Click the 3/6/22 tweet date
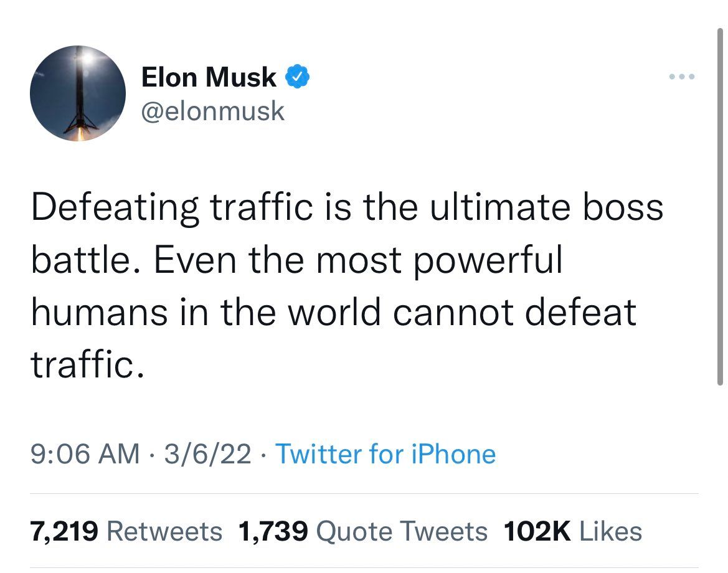The image size is (728, 573). [207, 453]
